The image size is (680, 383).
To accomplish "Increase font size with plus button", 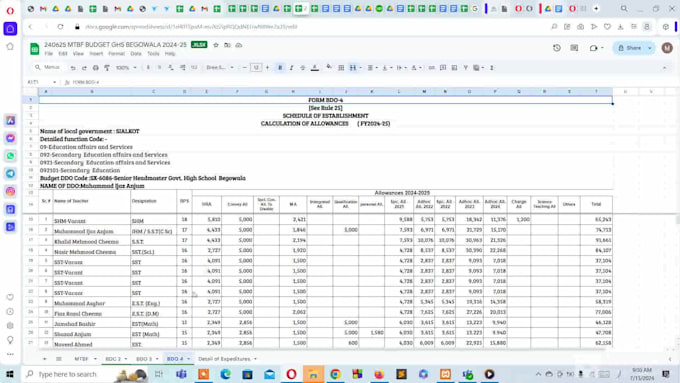I will tap(267, 68).
